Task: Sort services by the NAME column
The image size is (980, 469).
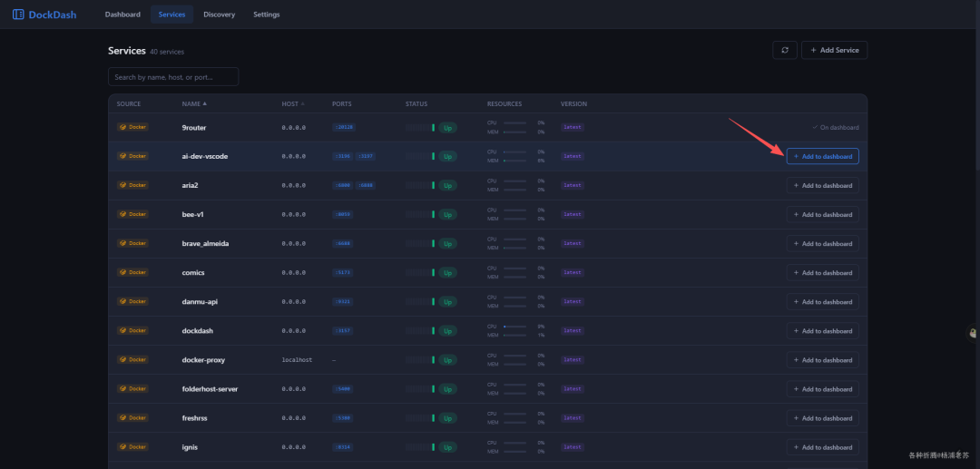Action: (194, 103)
